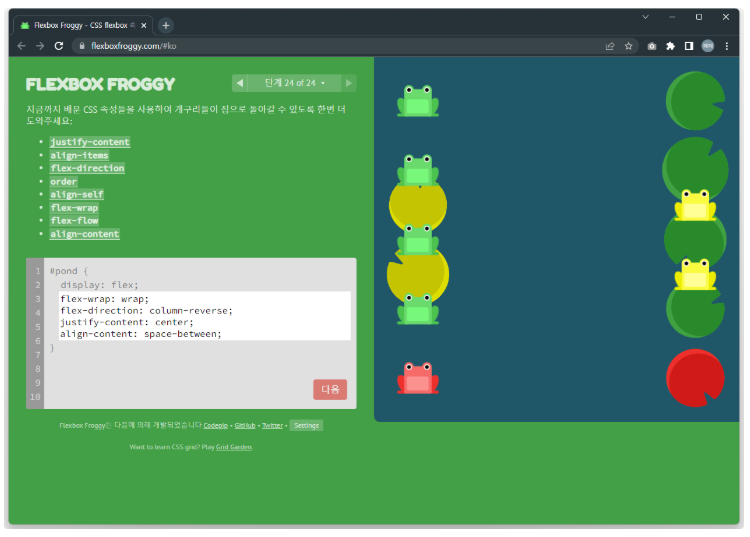750x537 pixels.
Task: Click the 'display: flex;' code line
Action: [x=99, y=285]
